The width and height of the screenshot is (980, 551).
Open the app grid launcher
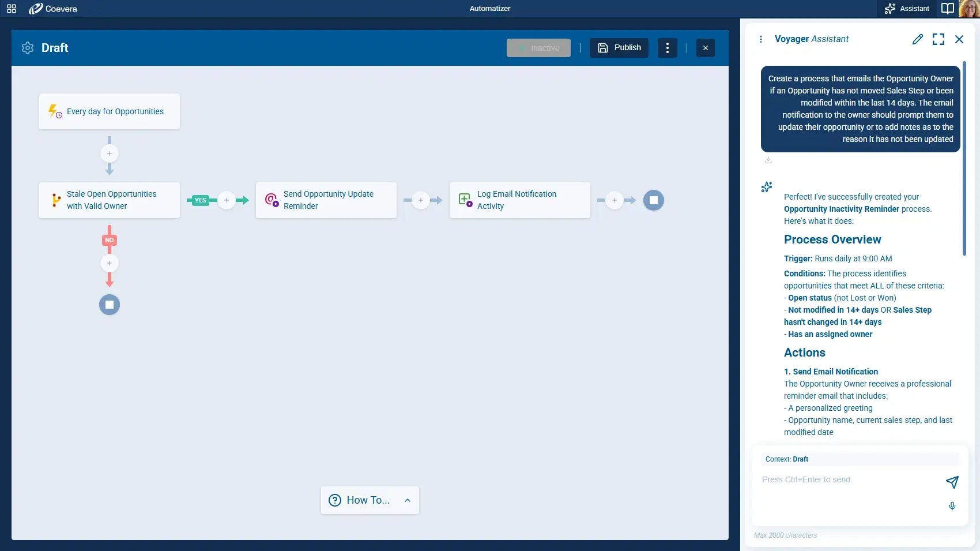(x=11, y=8)
